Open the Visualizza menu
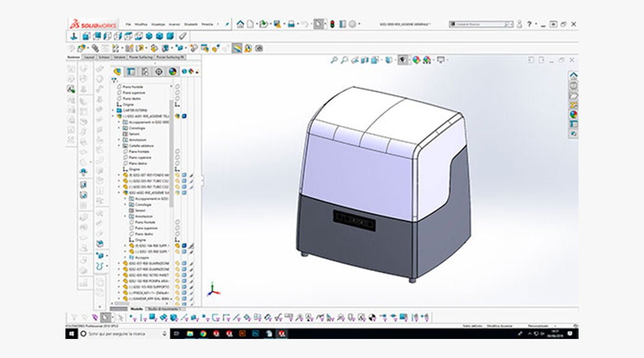The image size is (644, 358). (x=158, y=24)
